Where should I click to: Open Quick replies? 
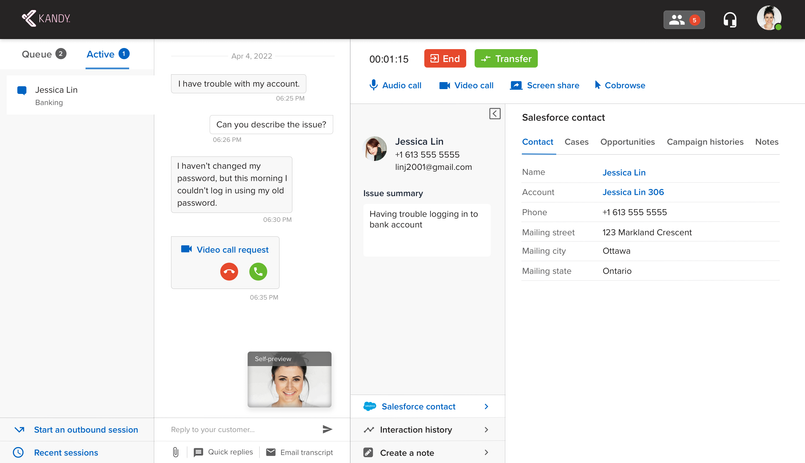coord(223,452)
